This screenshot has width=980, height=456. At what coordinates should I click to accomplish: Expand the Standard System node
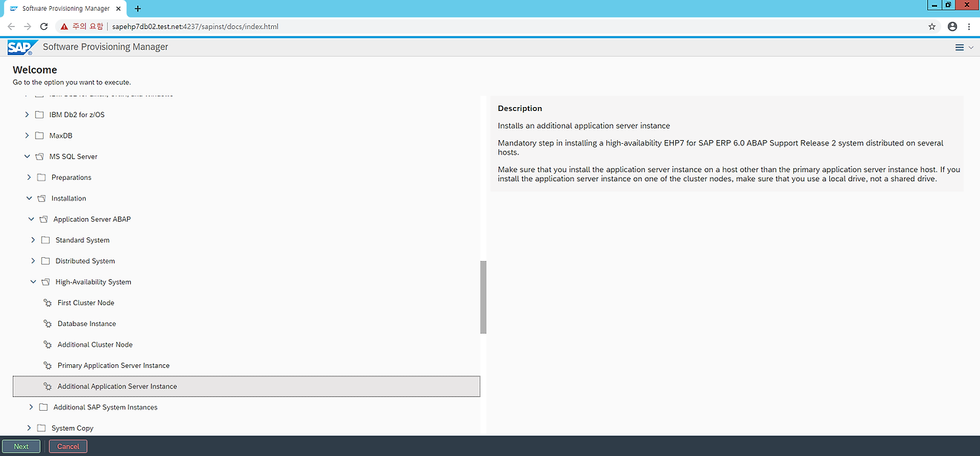pos(33,240)
